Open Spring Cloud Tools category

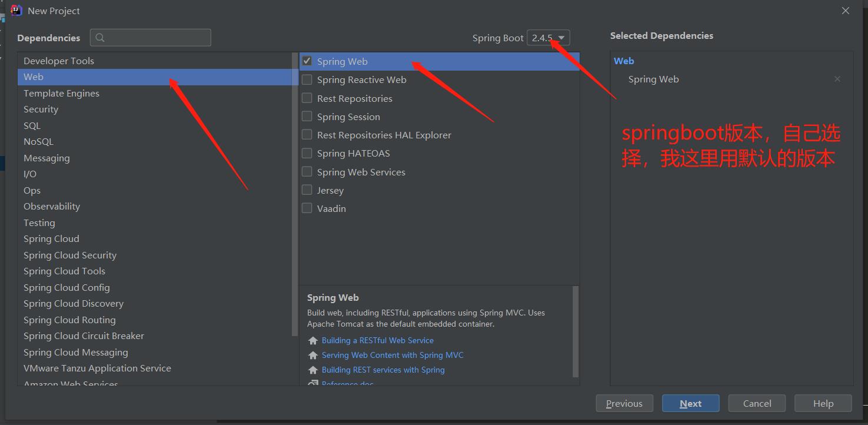coord(156,271)
